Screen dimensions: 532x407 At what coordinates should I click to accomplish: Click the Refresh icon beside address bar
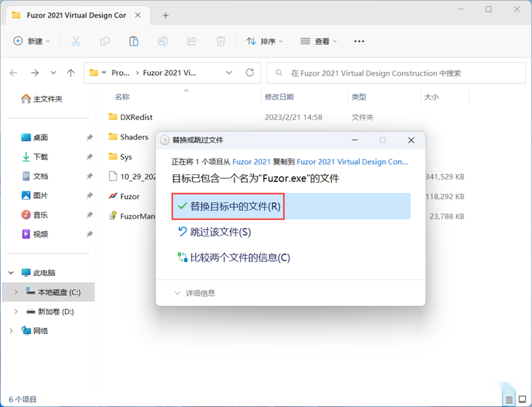tap(250, 73)
